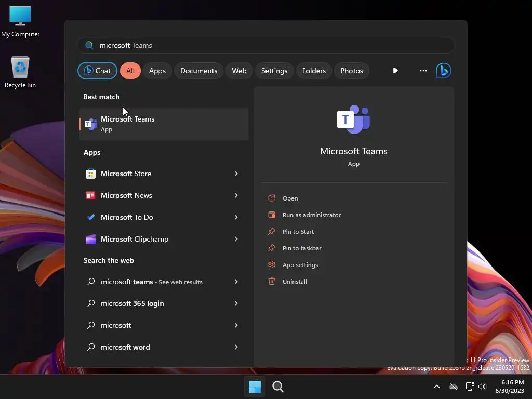
Task: Select the Documents filter tab
Action: 198,71
